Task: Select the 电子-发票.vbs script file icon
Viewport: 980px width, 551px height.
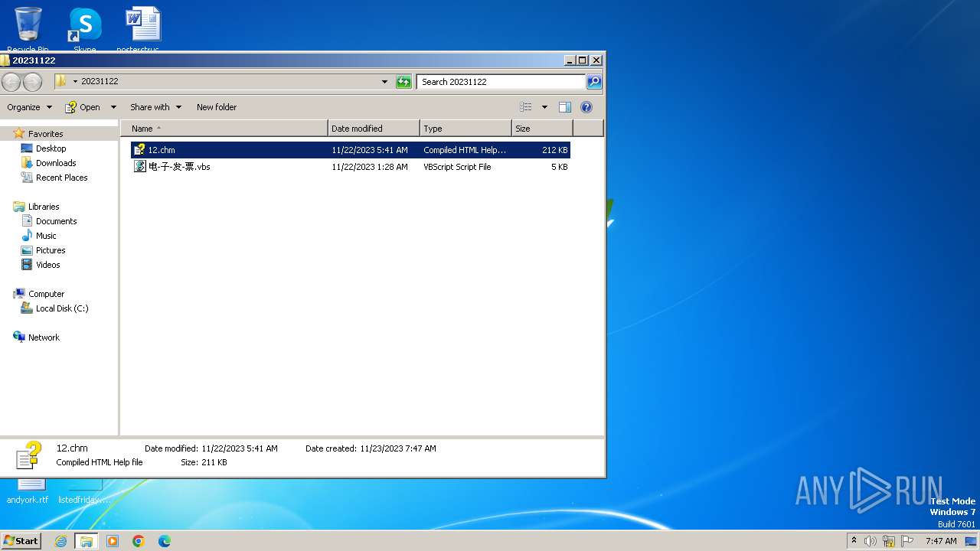Action: click(140, 166)
